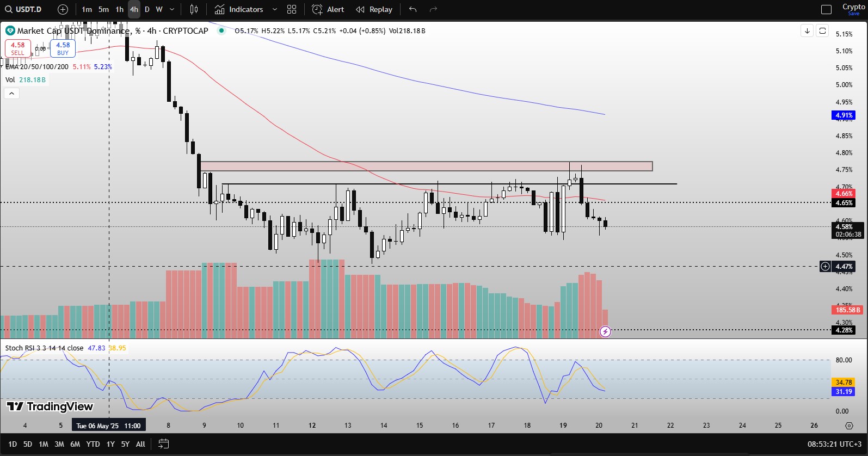Click the orange 34.78 Stoch RSI label
Viewport: 868px width, 456px height.
click(x=844, y=383)
